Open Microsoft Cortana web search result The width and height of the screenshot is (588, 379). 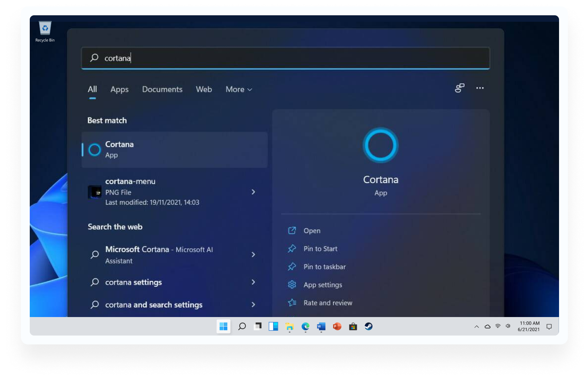coord(175,255)
